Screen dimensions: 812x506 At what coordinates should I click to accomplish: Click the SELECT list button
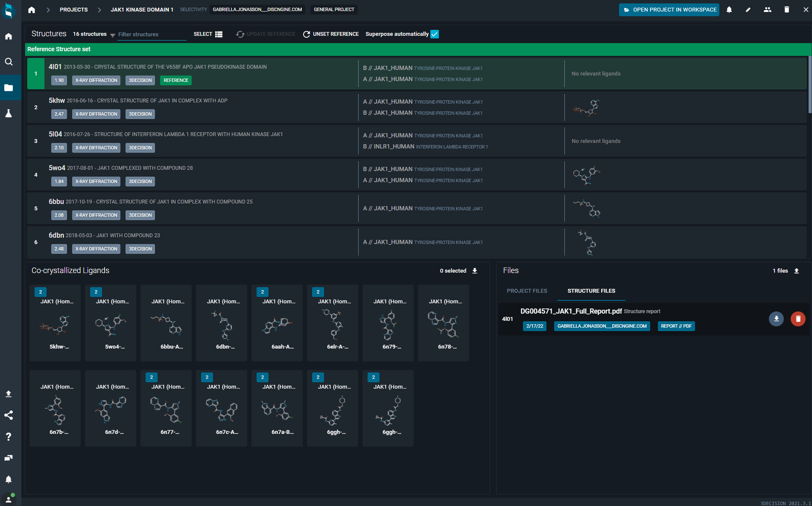pos(208,34)
